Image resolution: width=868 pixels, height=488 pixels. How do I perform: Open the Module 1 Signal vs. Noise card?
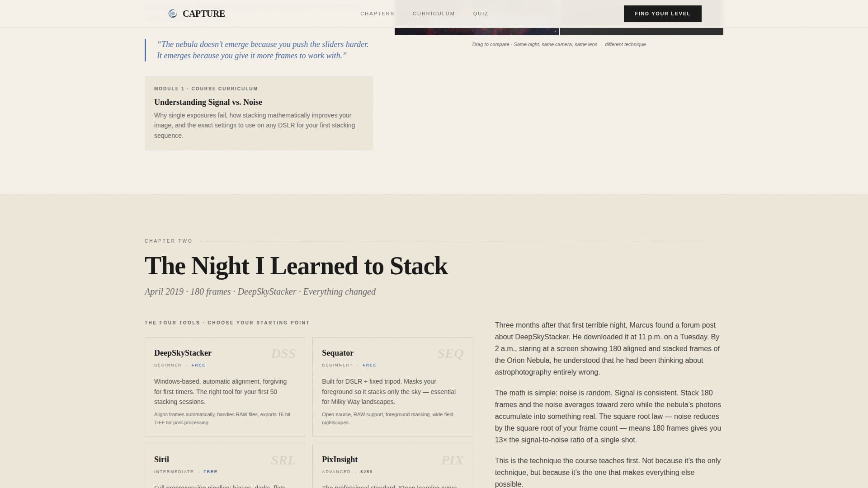pyautogui.click(x=259, y=113)
